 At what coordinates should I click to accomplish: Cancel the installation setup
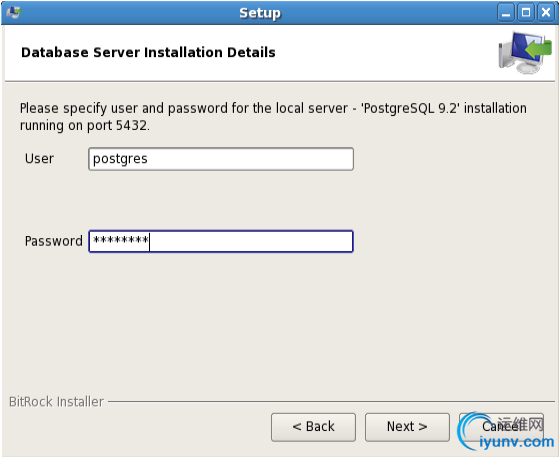click(x=501, y=427)
